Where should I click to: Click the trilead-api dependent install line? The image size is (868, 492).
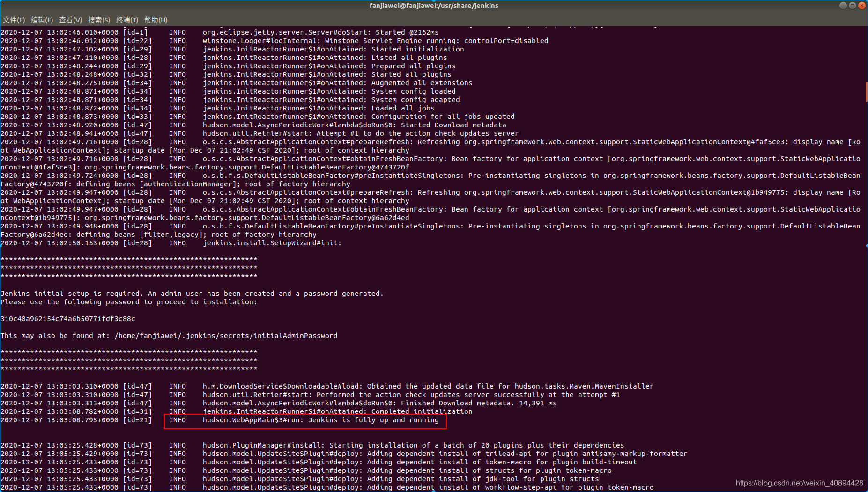[x=344, y=454]
